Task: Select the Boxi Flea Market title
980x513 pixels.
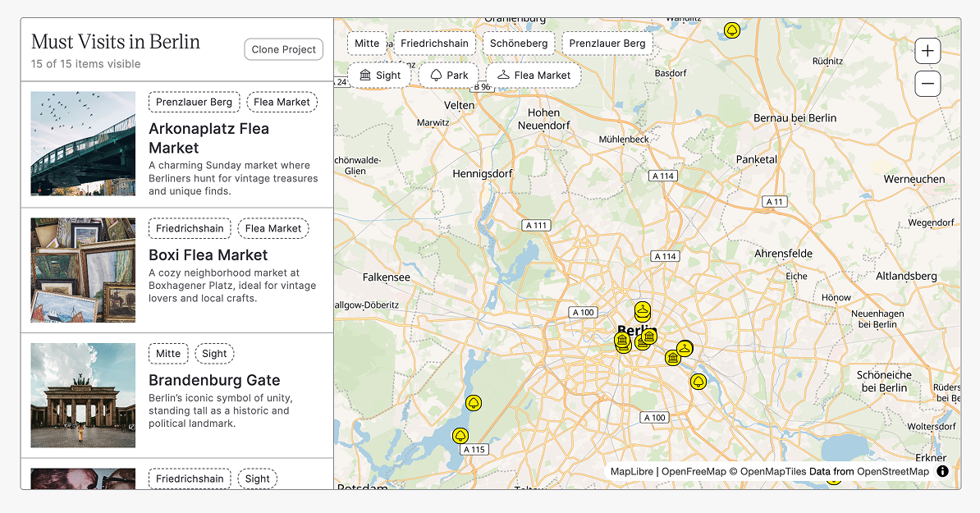Action: [x=208, y=255]
